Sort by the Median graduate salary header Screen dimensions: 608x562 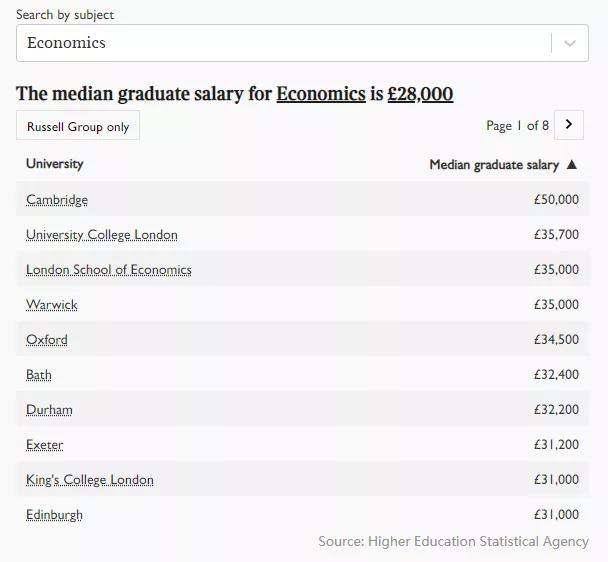click(494, 165)
